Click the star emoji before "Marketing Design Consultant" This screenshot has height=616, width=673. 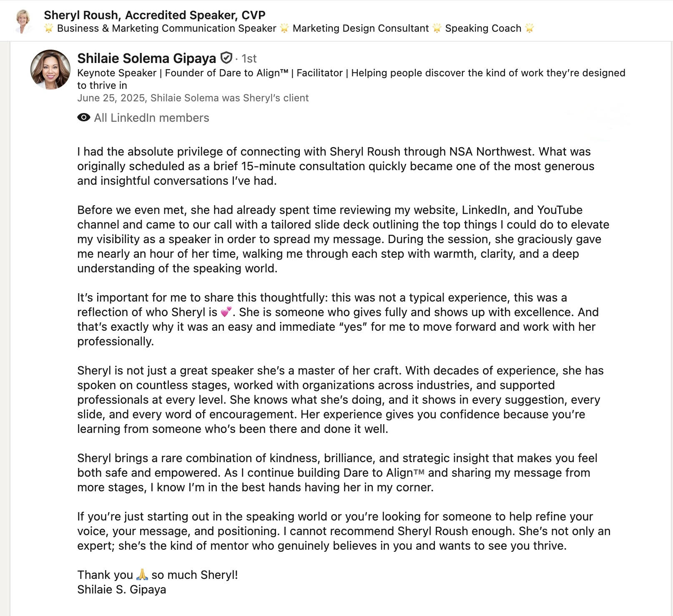pyautogui.click(x=284, y=28)
